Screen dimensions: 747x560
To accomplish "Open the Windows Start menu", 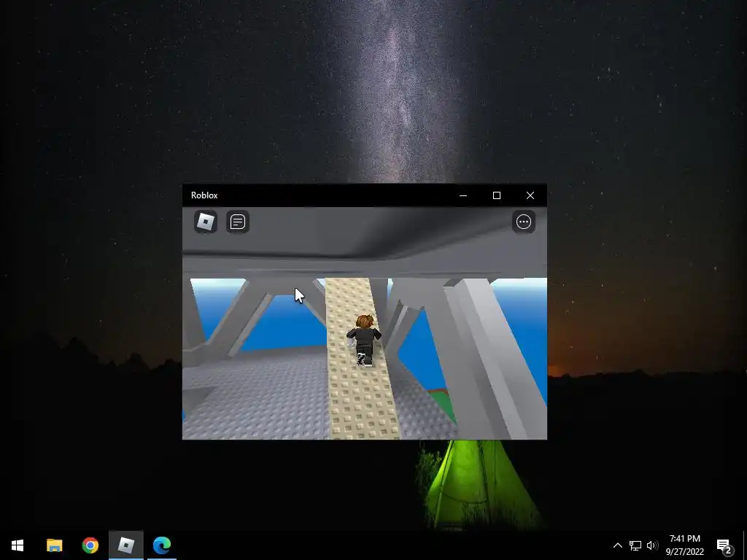I will point(18,545).
